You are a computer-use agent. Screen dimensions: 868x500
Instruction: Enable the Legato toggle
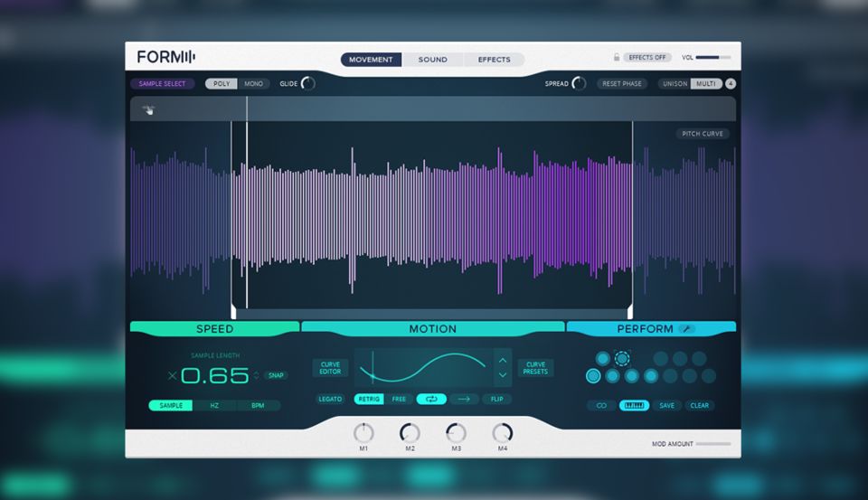[x=330, y=399]
